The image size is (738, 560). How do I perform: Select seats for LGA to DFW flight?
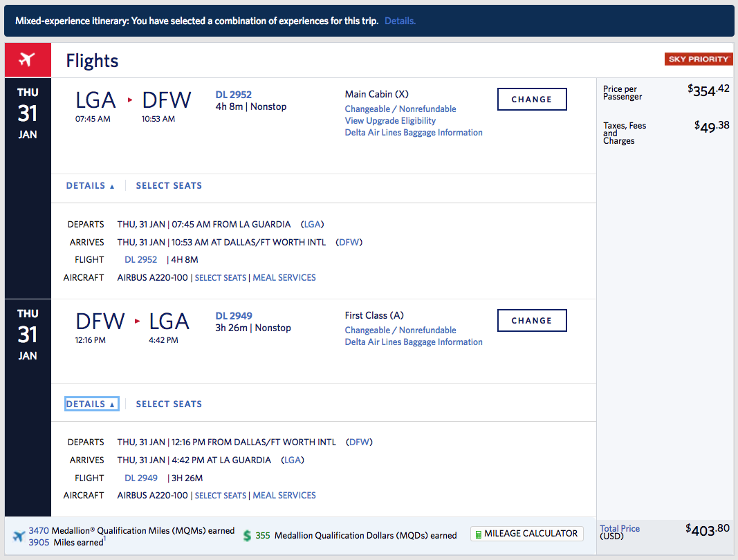click(x=169, y=186)
